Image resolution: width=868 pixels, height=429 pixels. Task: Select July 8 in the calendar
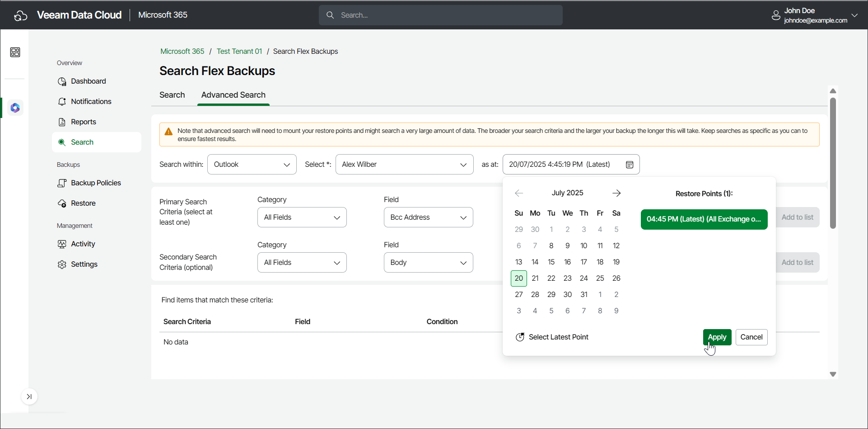pos(551,246)
